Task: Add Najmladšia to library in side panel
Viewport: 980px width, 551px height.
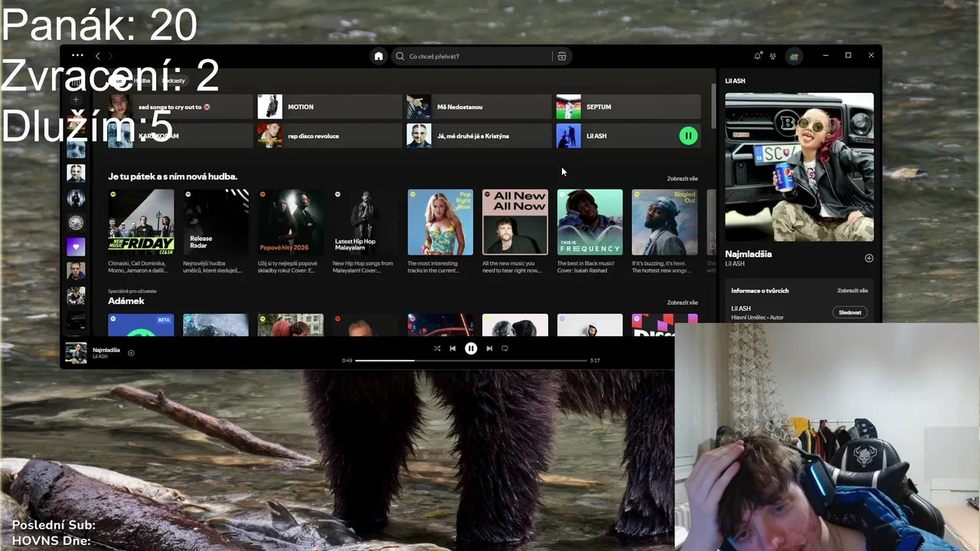Action: pyautogui.click(x=869, y=258)
